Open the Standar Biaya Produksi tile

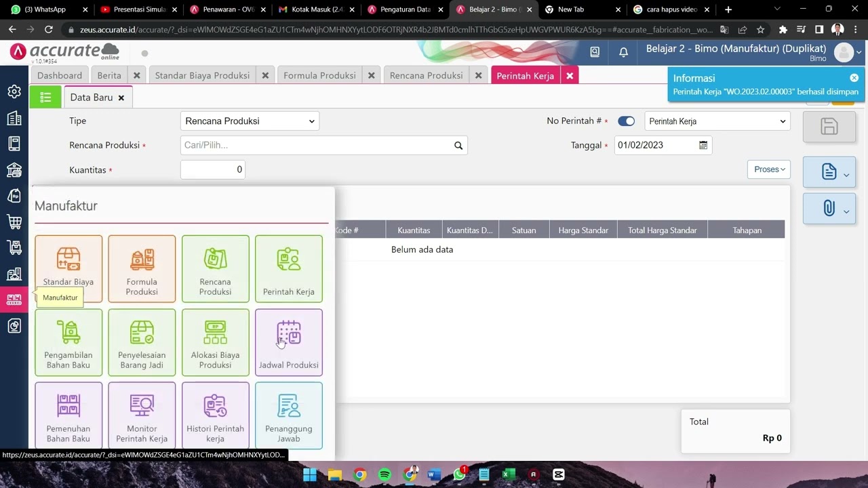68,268
